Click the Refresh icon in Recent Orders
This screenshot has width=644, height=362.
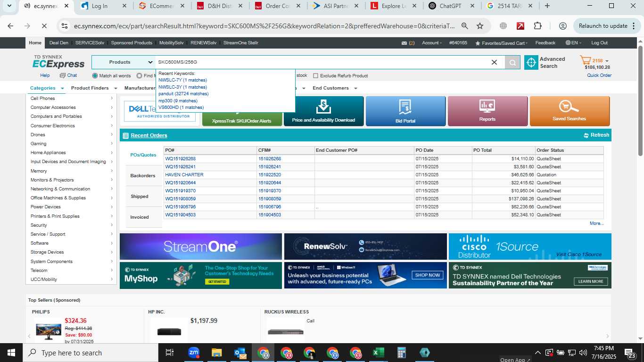(x=586, y=135)
